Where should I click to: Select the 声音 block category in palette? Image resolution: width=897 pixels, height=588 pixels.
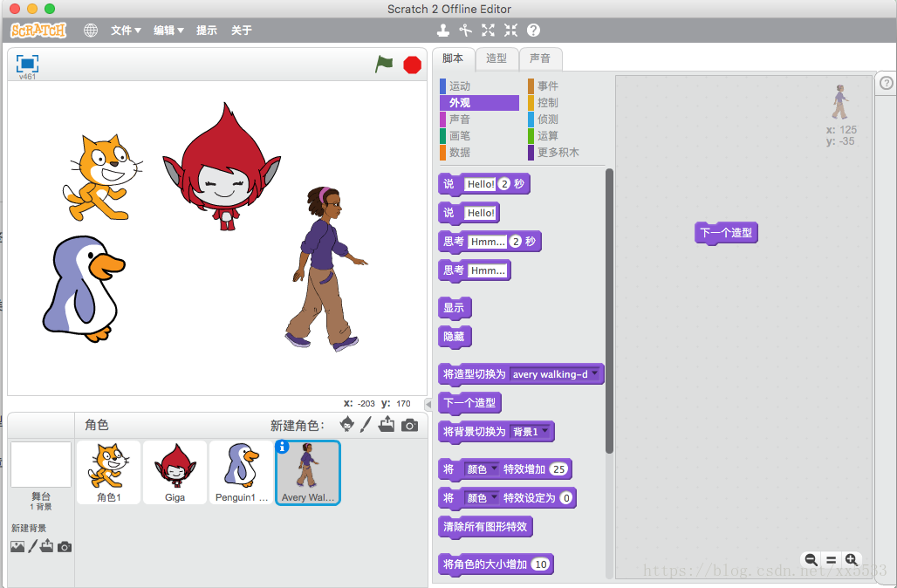pyautogui.click(x=479, y=119)
